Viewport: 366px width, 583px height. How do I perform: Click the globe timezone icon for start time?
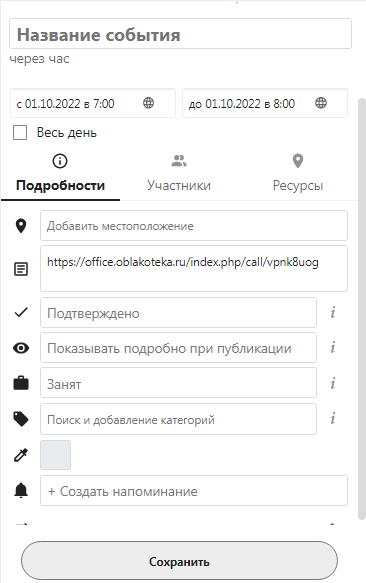pyautogui.click(x=148, y=103)
